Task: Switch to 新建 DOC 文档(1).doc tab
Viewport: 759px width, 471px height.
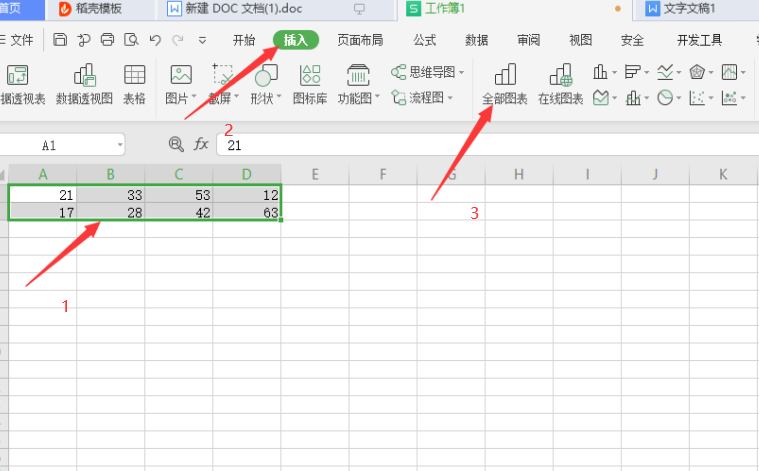Action: [x=276, y=9]
